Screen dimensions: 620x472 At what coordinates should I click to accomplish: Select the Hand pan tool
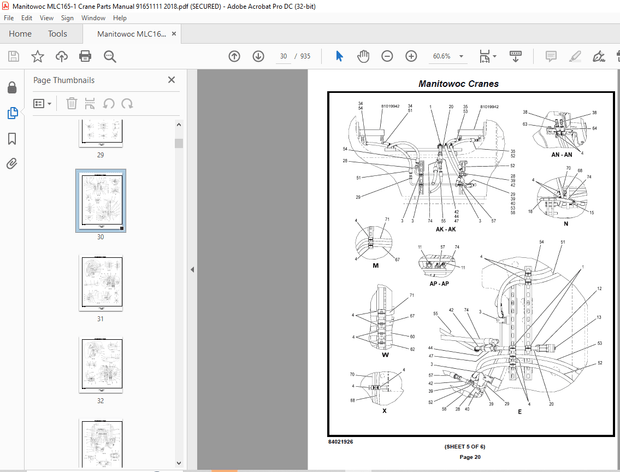pyautogui.click(x=363, y=57)
